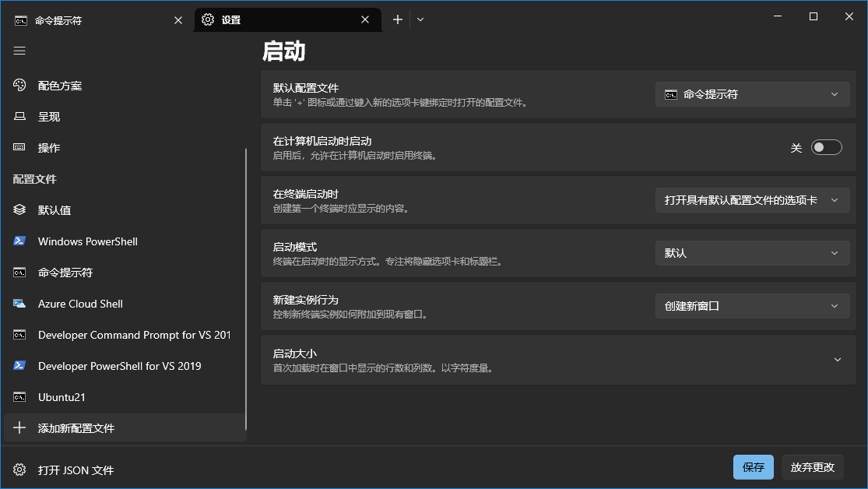Select the 命令提示符 profile in sidebar
868x489 pixels.
coord(124,273)
